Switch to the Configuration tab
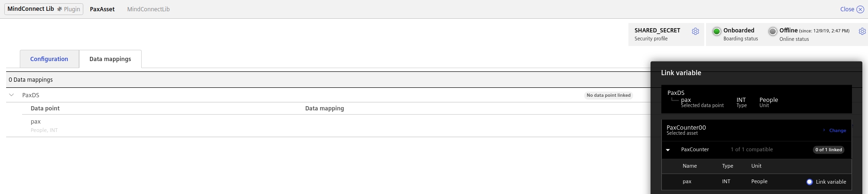The image size is (868, 194). click(x=49, y=59)
